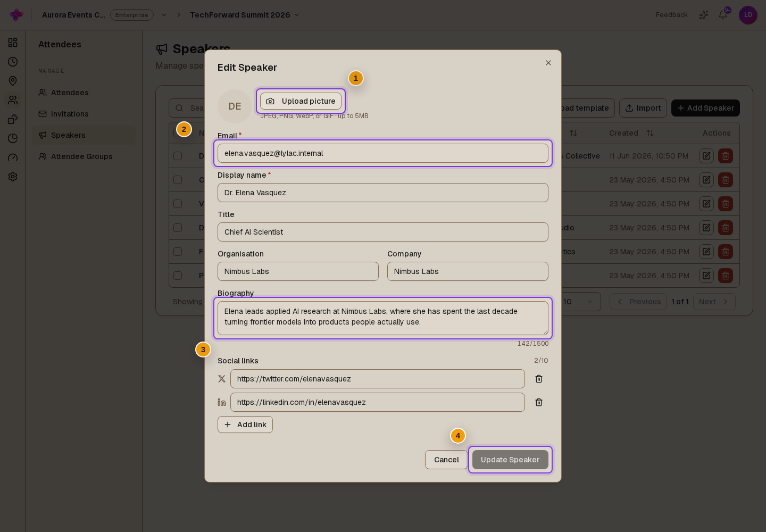Tick the first speaker row checkbox
This screenshot has height=532, width=766.
178,156
